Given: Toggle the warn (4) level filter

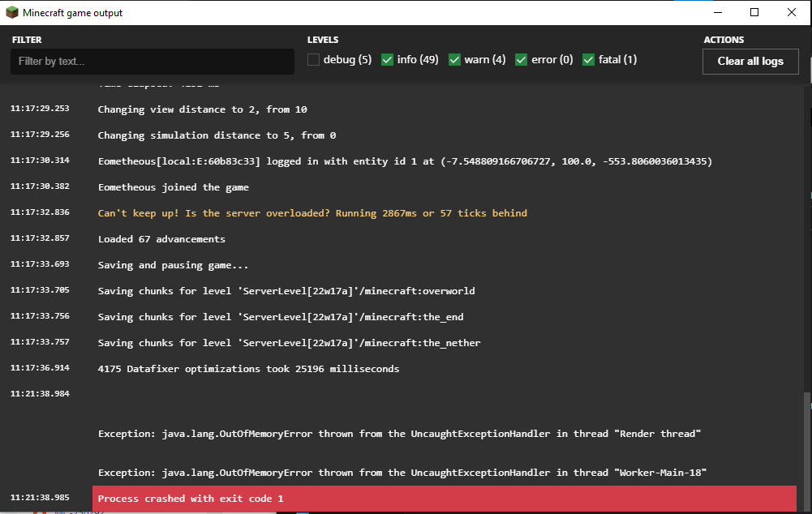Looking at the screenshot, I should coord(455,59).
